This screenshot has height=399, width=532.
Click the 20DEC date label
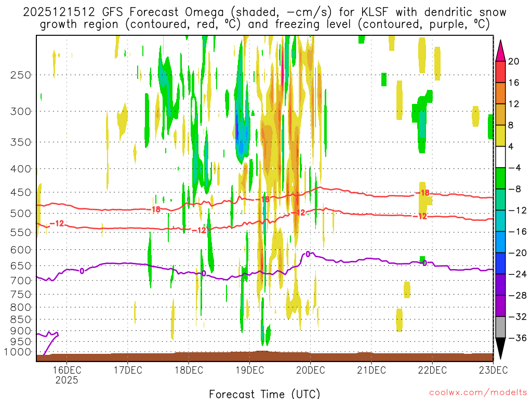(311, 370)
